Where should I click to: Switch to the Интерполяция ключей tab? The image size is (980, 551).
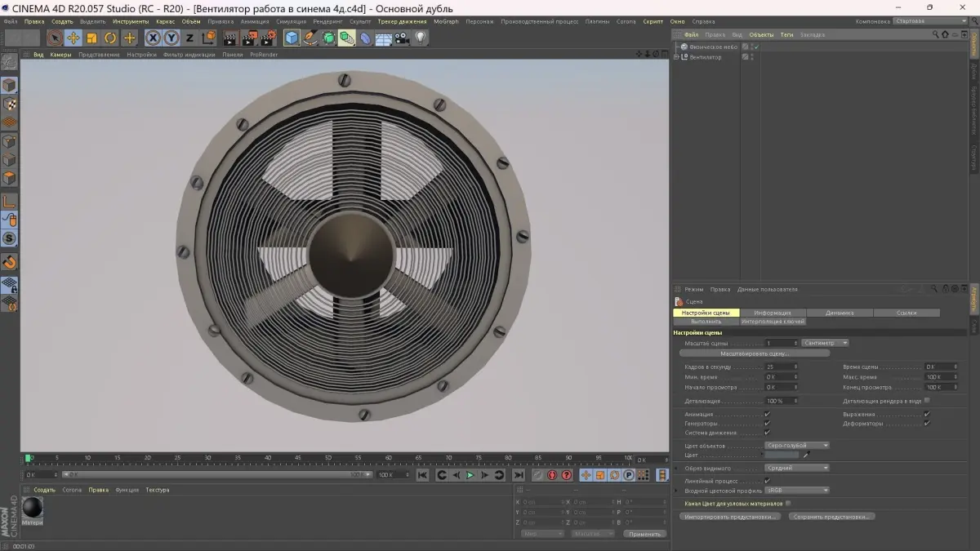pos(773,322)
